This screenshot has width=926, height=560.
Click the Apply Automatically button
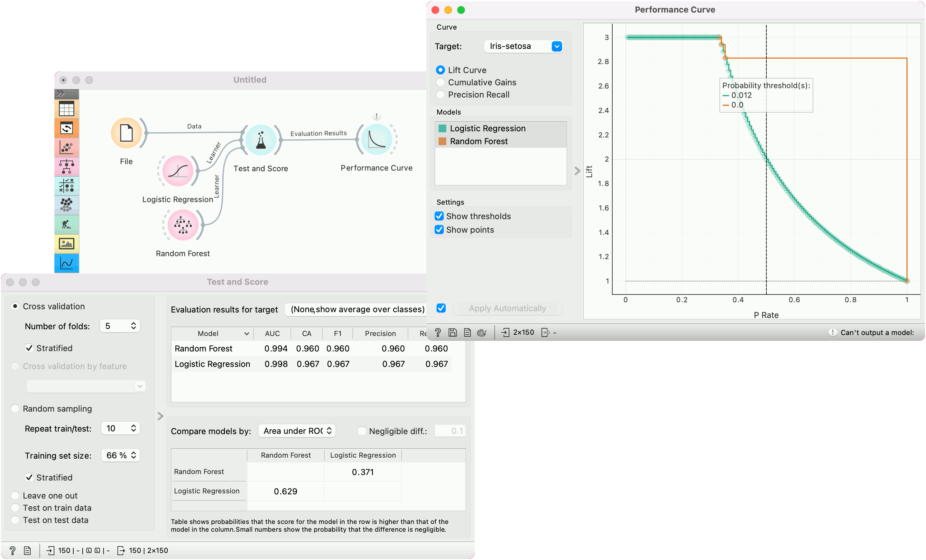point(507,308)
